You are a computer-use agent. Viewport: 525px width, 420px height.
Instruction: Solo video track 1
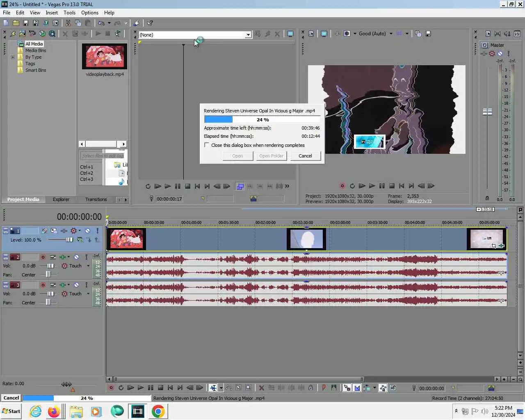pyautogui.click(x=97, y=231)
